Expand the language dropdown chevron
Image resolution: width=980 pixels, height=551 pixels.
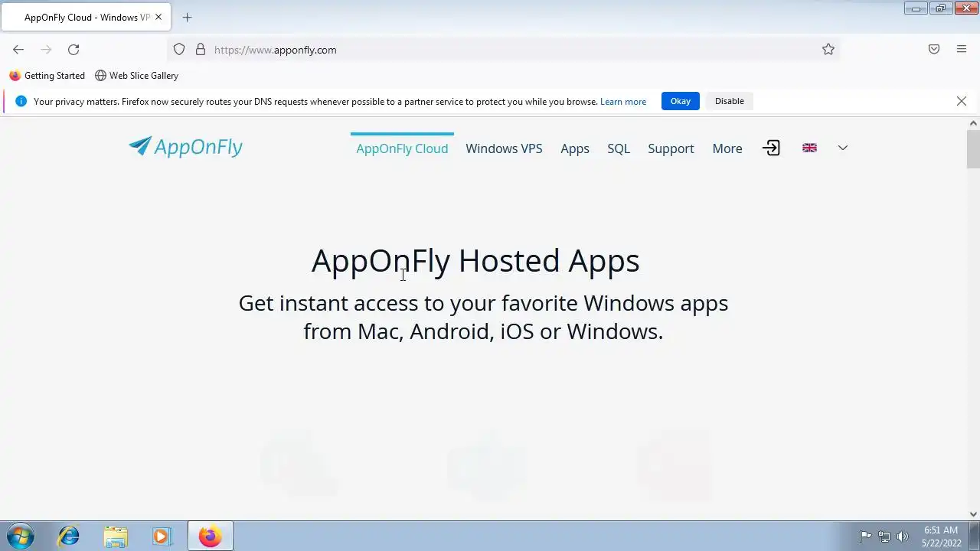coord(843,148)
